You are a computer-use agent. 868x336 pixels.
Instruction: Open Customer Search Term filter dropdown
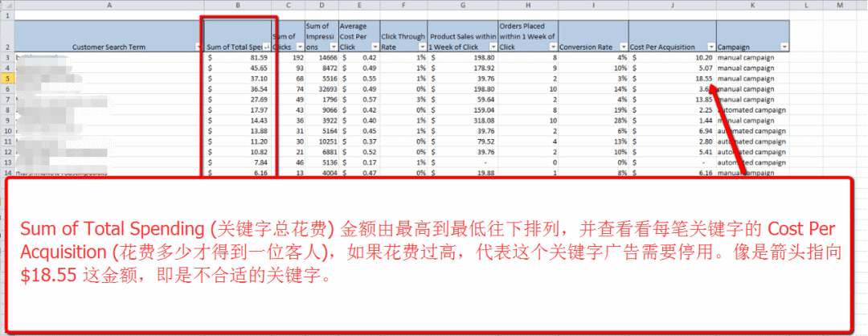click(199, 47)
